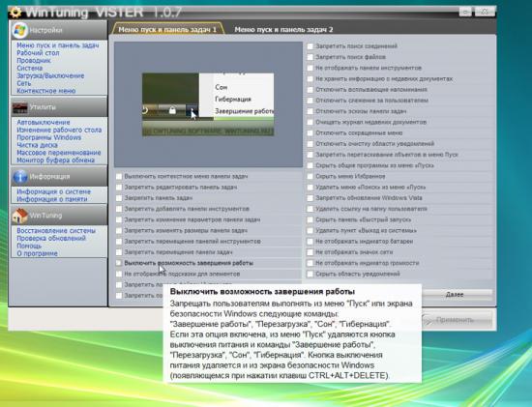
Task: Open Контекстное меню settings
Action: [46, 91]
